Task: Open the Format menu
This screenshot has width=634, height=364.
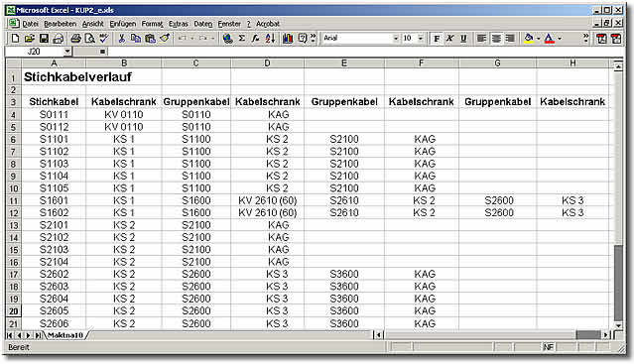Action: (152, 24)
